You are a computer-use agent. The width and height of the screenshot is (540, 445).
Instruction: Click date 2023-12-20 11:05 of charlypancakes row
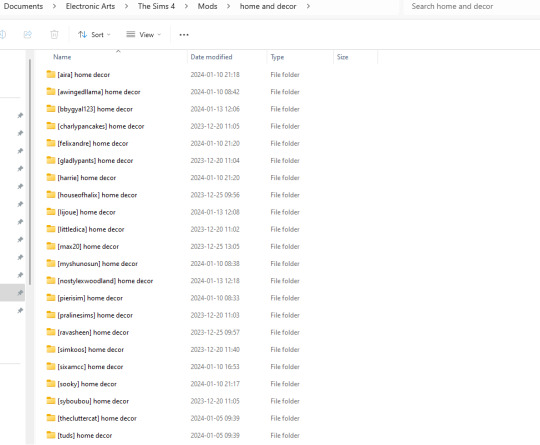point(215,126)
